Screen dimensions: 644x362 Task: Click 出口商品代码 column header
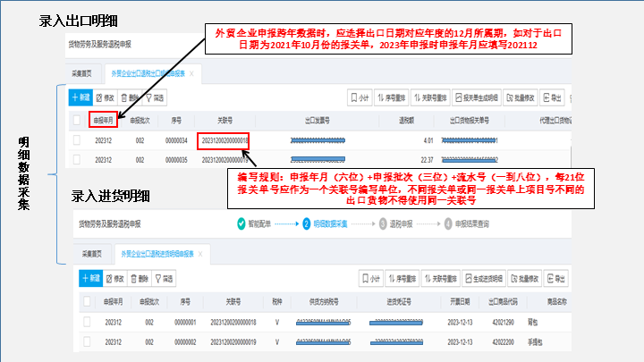[503, 302]
